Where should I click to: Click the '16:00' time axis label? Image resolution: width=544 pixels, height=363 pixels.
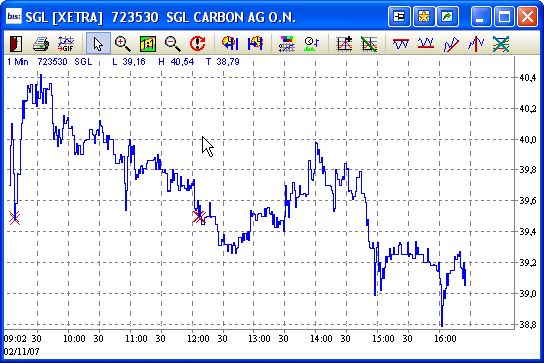point(445,339)
